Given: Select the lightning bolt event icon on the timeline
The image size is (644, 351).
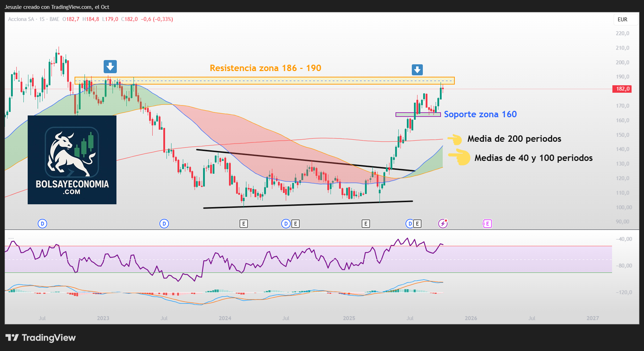Looking at the screenshot, I should 443,223.
